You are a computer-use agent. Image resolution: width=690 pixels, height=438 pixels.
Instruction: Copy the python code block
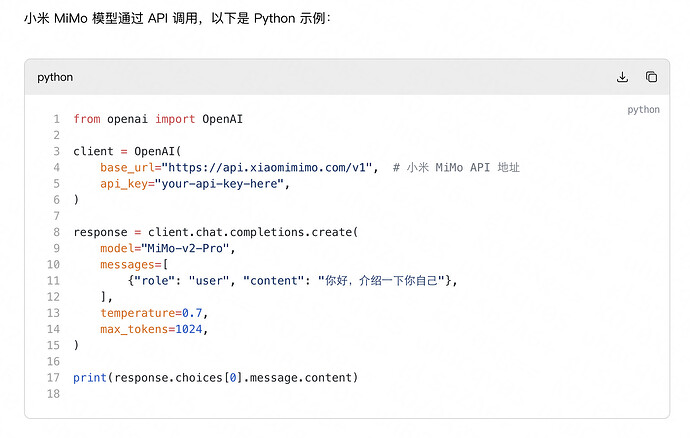coord(651,77)
